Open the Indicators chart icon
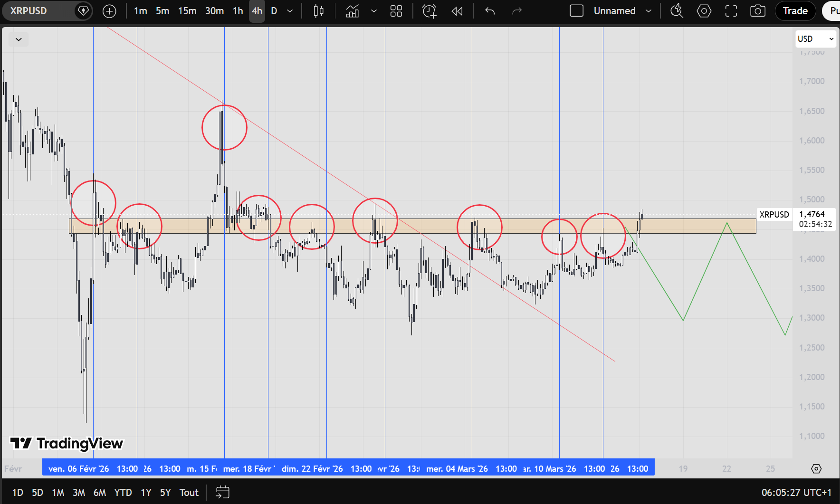The width and height of the screenshot is (840, 504). pyautogui.click(x=353, y=11)
